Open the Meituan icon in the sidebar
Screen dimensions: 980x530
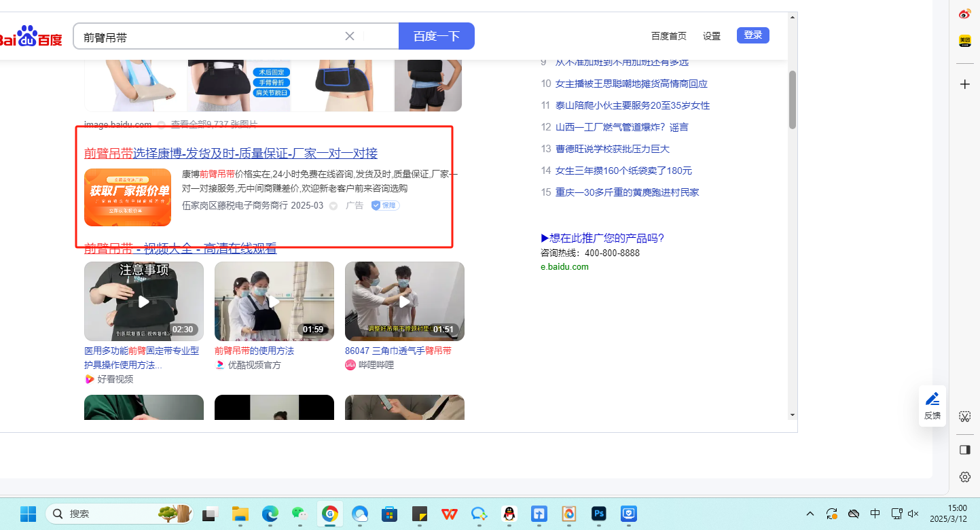[x=964, y=41]
